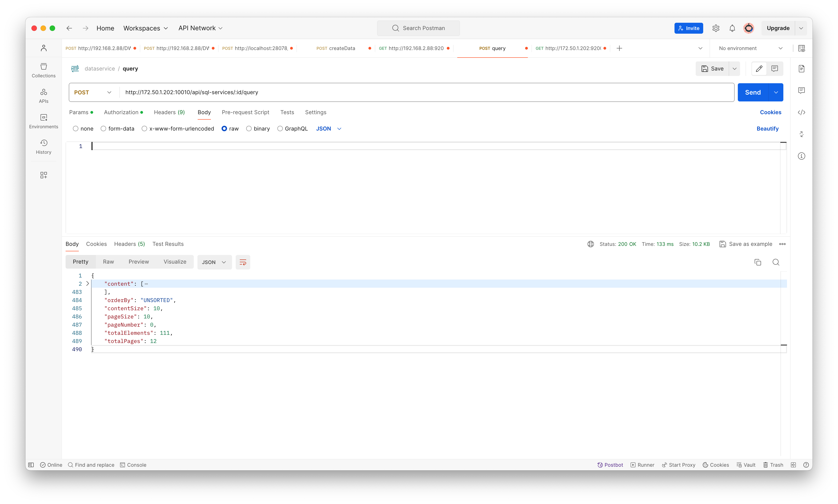Select the form-data radio button
This screenshot has width=838, height=504.
103,129
